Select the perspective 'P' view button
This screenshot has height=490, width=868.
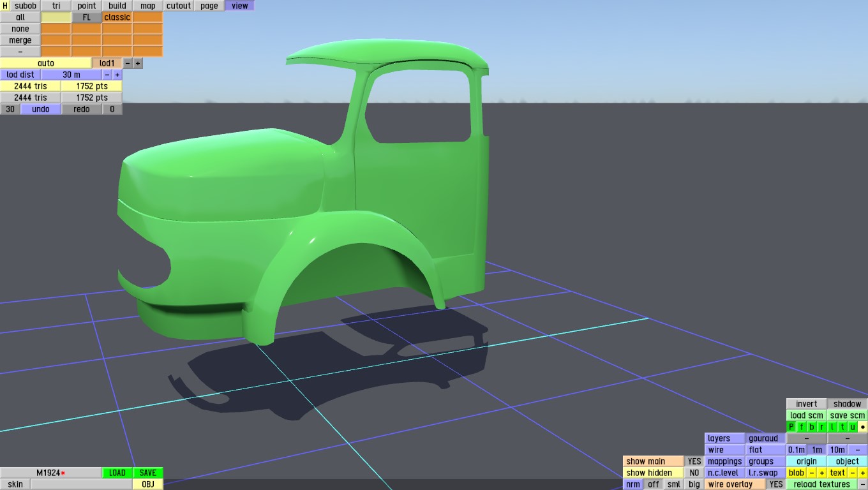tap(791, 427)
